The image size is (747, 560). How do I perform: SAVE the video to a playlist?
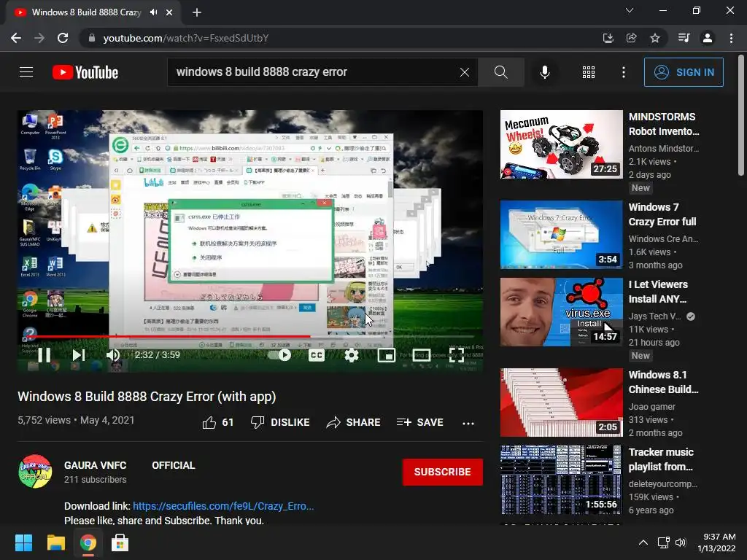tap(419, 422)
